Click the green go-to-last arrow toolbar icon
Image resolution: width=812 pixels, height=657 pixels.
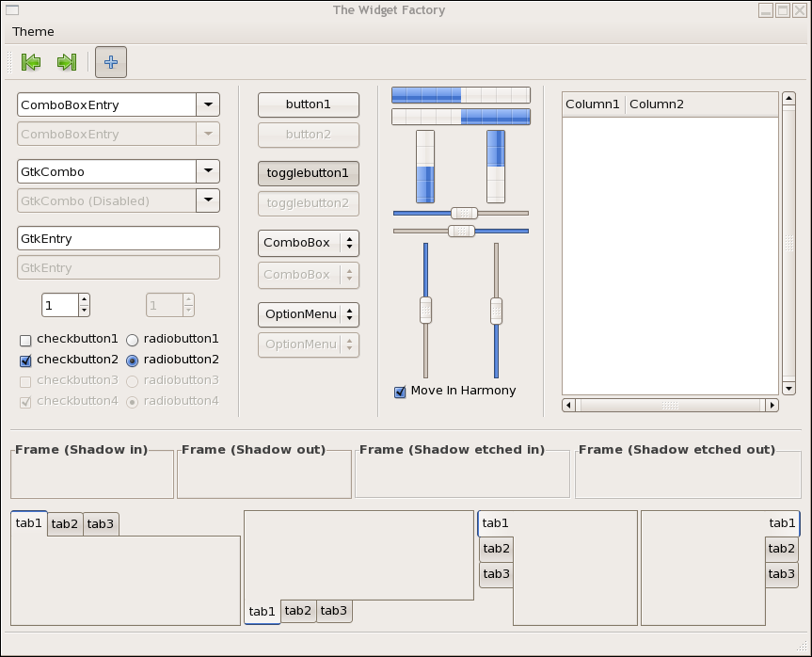[x=67, y=62]
